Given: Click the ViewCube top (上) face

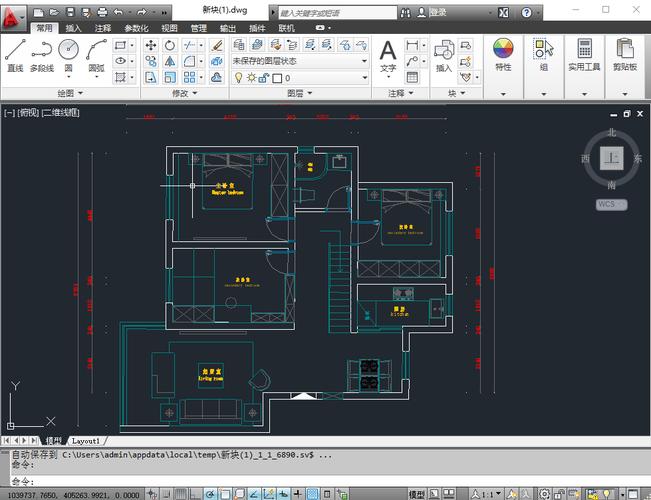Looking at the screenshot, I should (610, 158).
